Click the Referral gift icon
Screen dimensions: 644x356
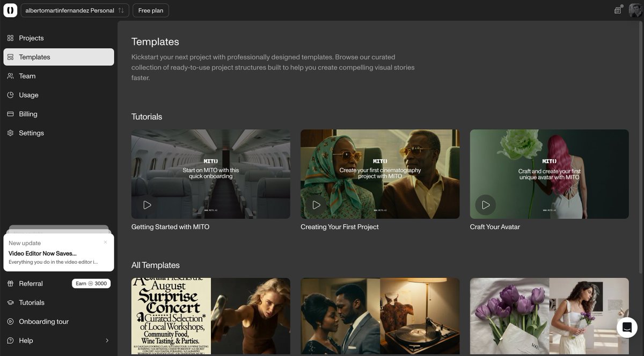[10, 284]
